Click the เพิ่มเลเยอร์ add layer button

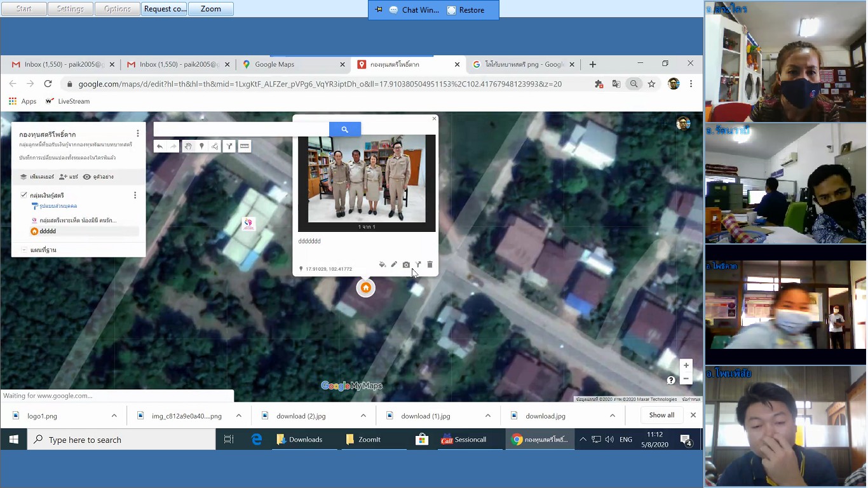[37, 177]
